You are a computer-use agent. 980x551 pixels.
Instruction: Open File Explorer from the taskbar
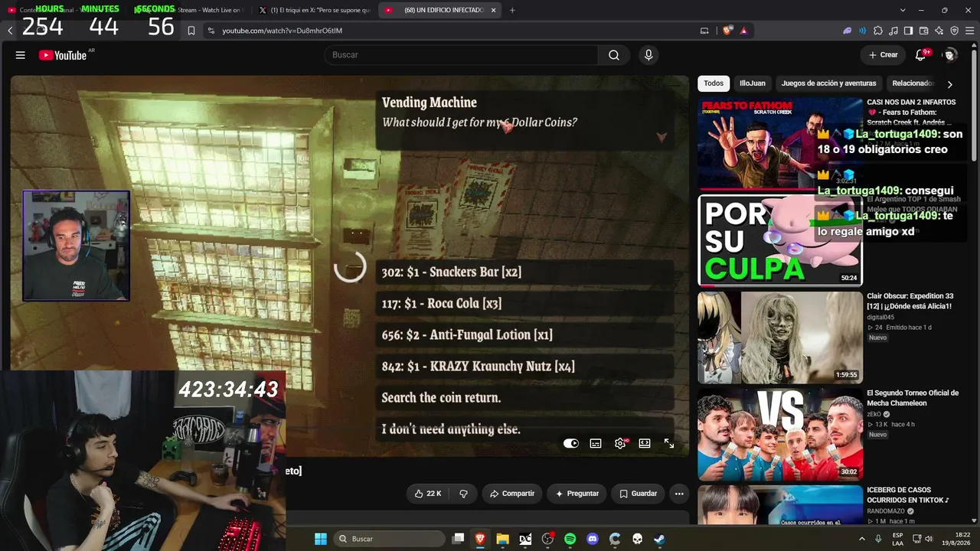[x=502, y=539]
